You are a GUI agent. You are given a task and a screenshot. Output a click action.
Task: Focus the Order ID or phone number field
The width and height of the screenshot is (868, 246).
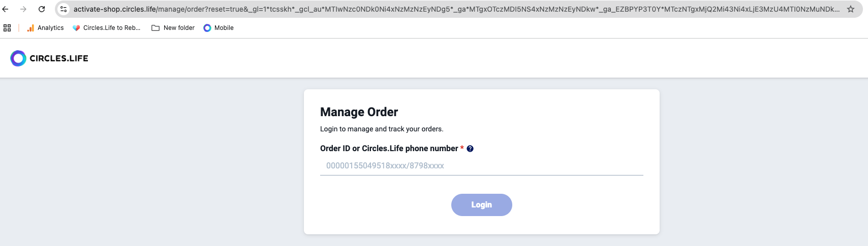(x=481, y=166)
